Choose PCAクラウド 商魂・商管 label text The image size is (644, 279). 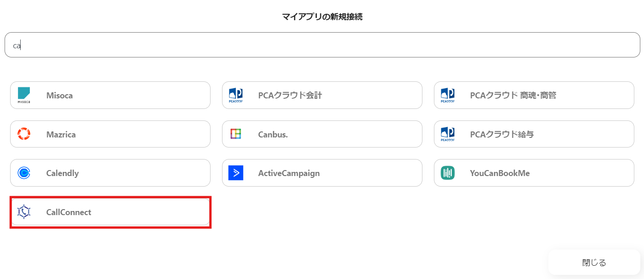pos(513,96)
